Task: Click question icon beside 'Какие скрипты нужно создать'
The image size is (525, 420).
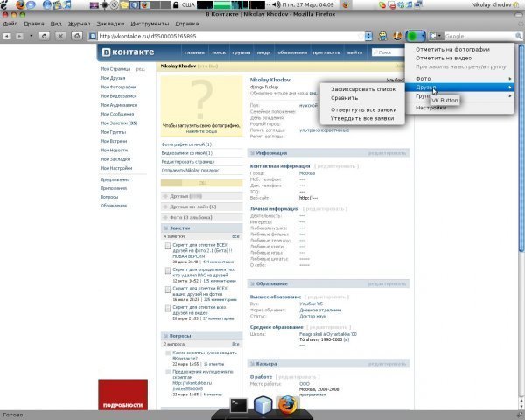Action: coord(168,353)
